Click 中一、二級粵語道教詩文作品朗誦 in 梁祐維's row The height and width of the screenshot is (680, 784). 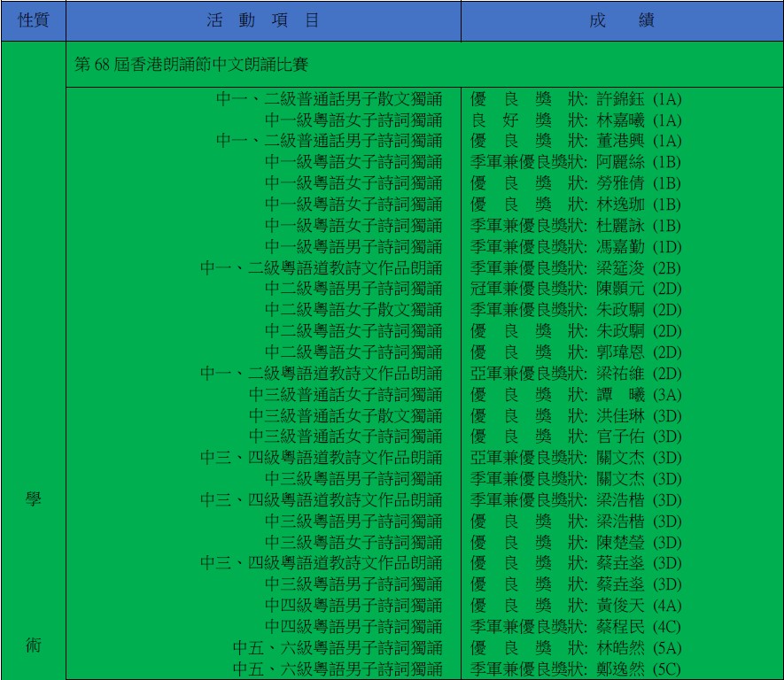pyautogui.click(x=321, y=374)
